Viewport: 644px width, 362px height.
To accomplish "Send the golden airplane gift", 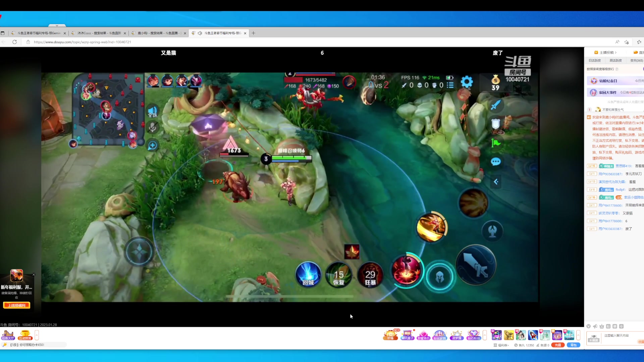I will [x=508, y=335].
